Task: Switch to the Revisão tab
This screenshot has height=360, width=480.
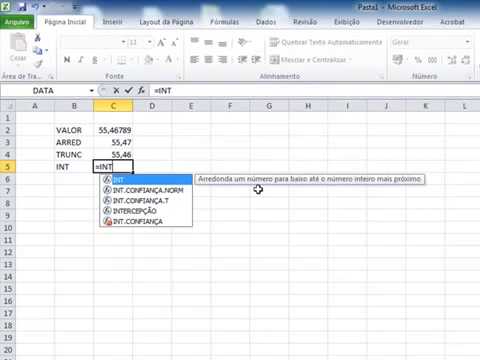Action: [305, 22]
